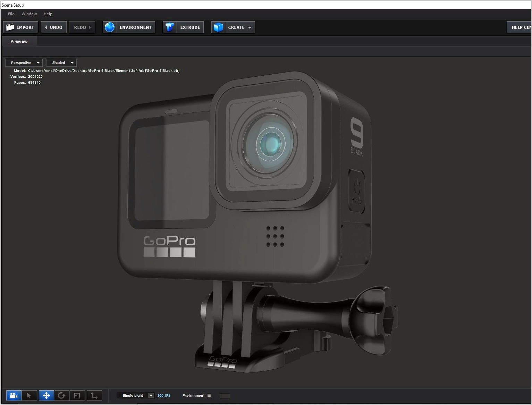
Task: Click the Vertices count 2054520
Action: pos(35,77)
